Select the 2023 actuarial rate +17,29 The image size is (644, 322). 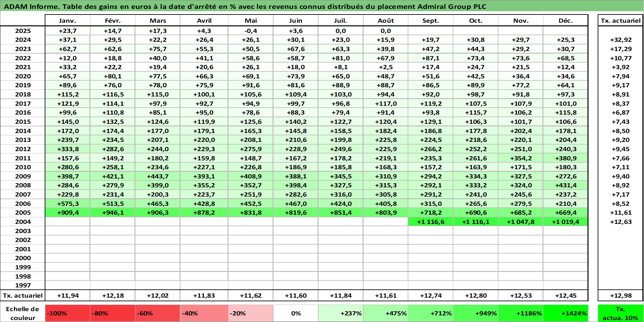[x=621, y=49]
